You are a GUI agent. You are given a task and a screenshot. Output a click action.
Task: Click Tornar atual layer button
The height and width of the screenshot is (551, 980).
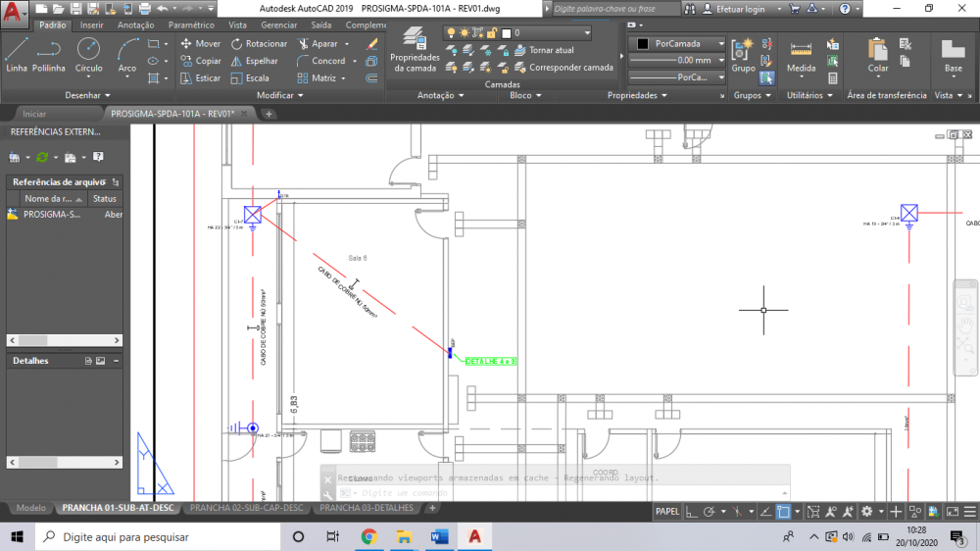544,50
